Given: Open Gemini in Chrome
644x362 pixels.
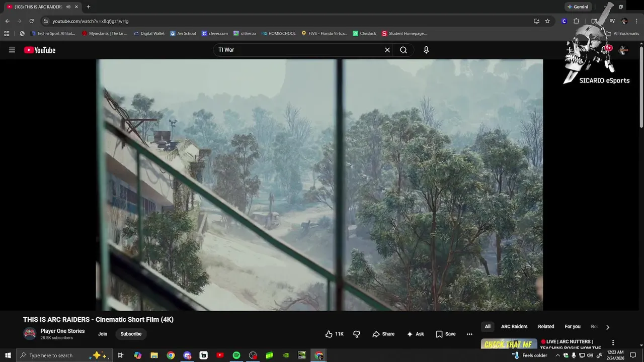Looking at the screenshot, I should pyautogui.click(x=578, y=7).
